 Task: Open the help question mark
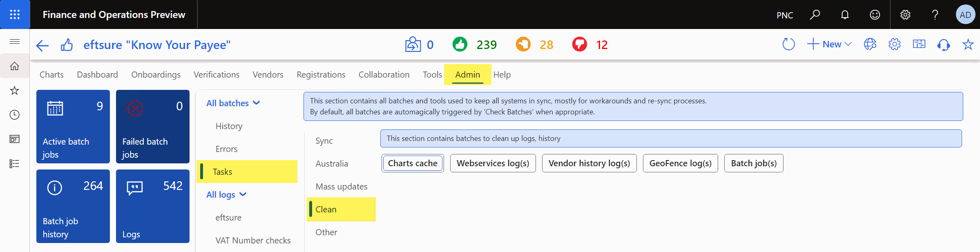coord(935,15)
